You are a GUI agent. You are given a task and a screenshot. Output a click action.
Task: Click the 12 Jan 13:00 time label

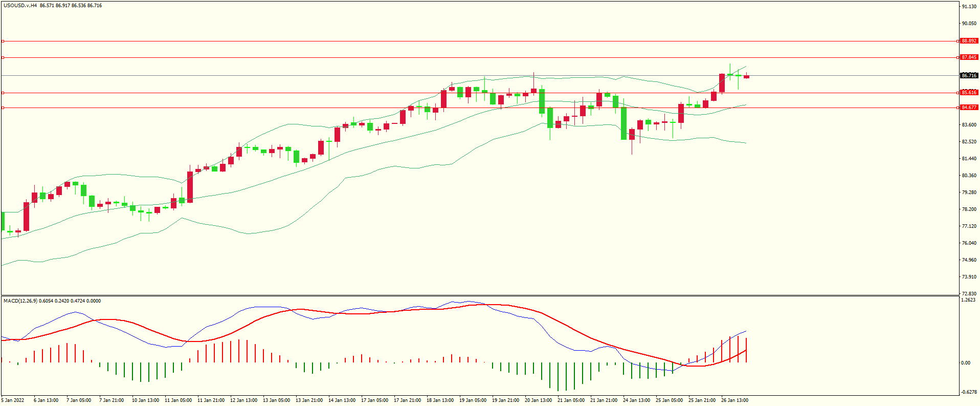[x=243, y=400]
